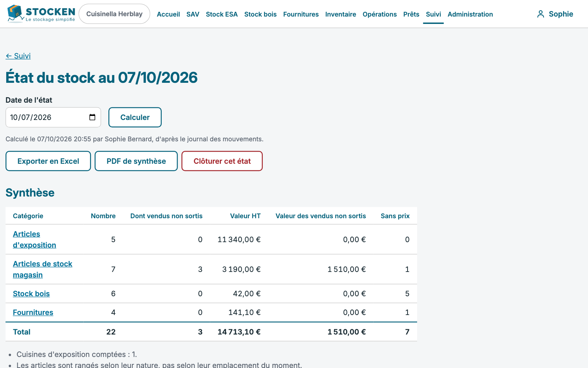This screenshot has height=368, width=588.
Task: Click Valeur des vendus non sortis header
Action: click(321, 216)
